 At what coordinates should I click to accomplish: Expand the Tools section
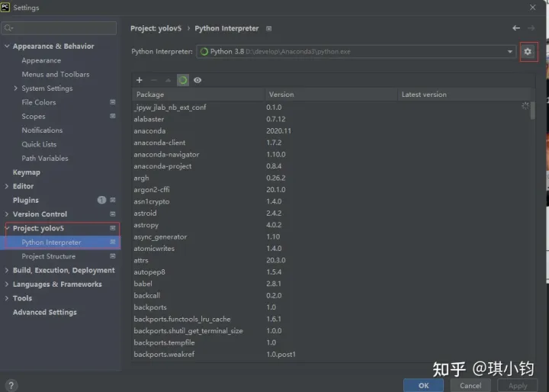(7, 298)
